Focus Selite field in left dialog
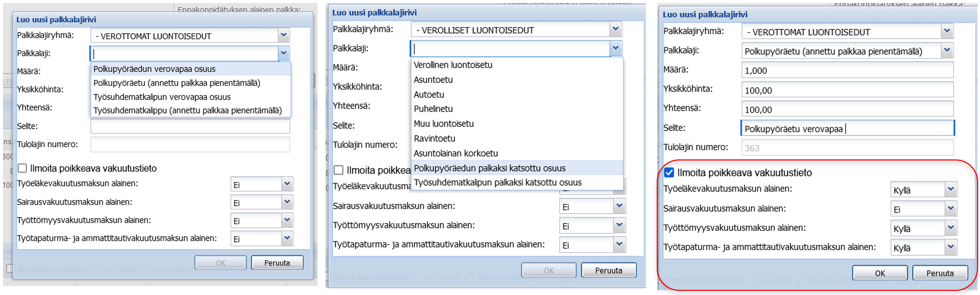This screenshot has width=980, height=295. (190, 126)
